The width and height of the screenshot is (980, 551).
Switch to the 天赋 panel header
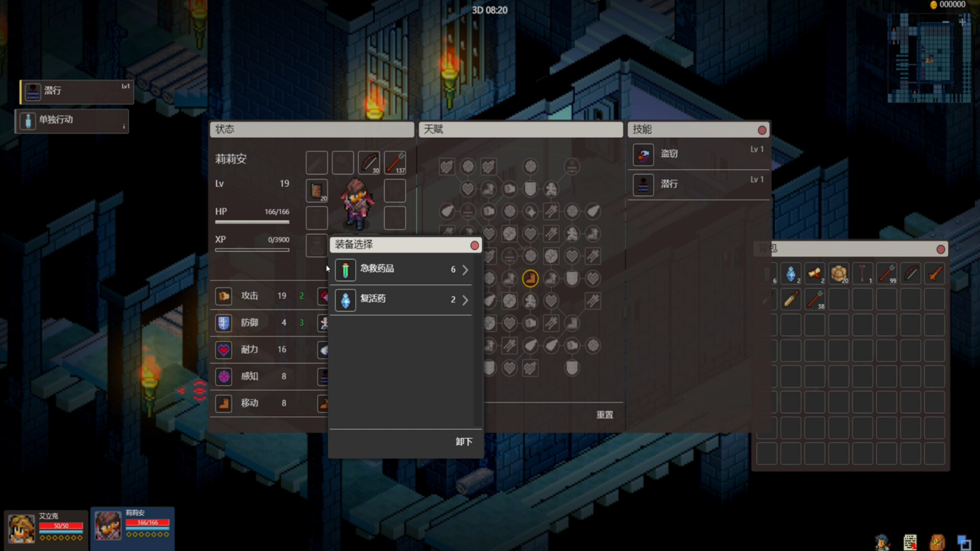[x=520, y=130]
